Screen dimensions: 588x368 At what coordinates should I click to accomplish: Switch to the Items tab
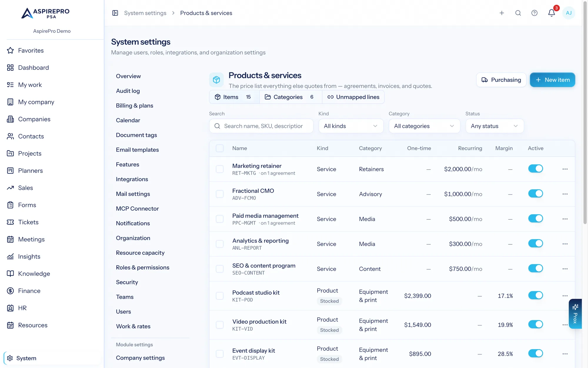[x=234, y=97]
